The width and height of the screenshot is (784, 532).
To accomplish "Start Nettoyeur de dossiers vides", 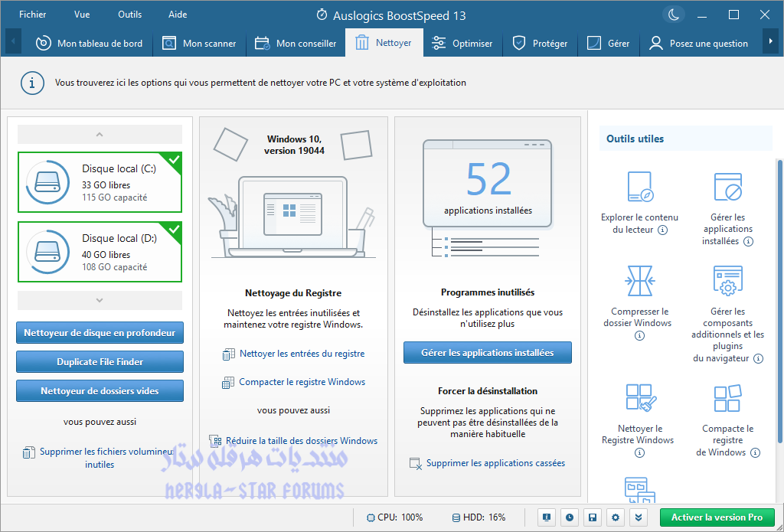I will coord(100,391).
